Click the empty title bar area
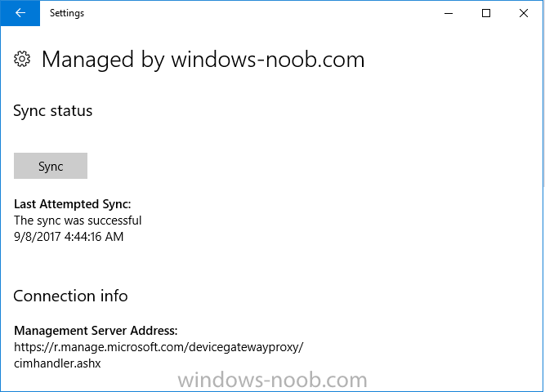 (257, 13)
